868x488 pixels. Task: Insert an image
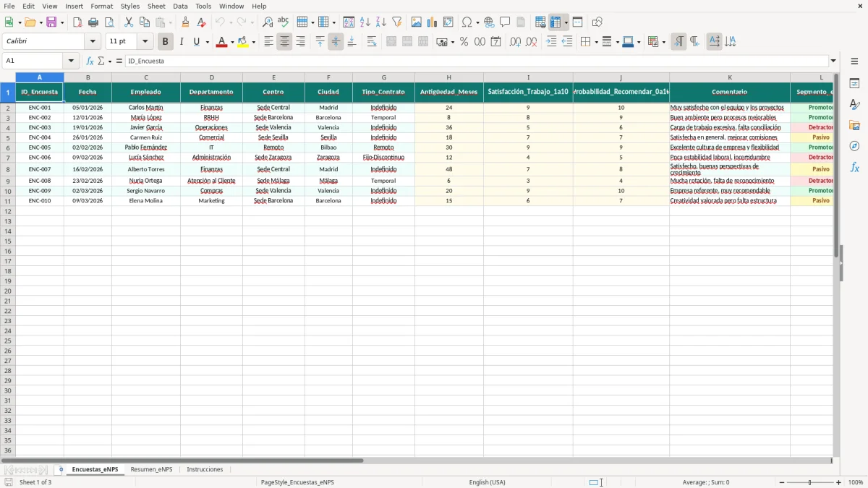(x=417, y=22)
